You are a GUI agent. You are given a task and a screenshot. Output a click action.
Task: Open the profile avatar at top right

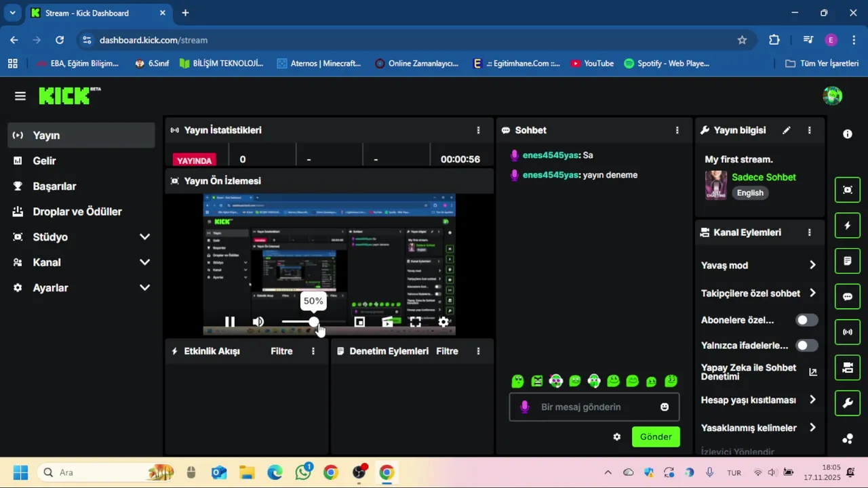point(832,96)
